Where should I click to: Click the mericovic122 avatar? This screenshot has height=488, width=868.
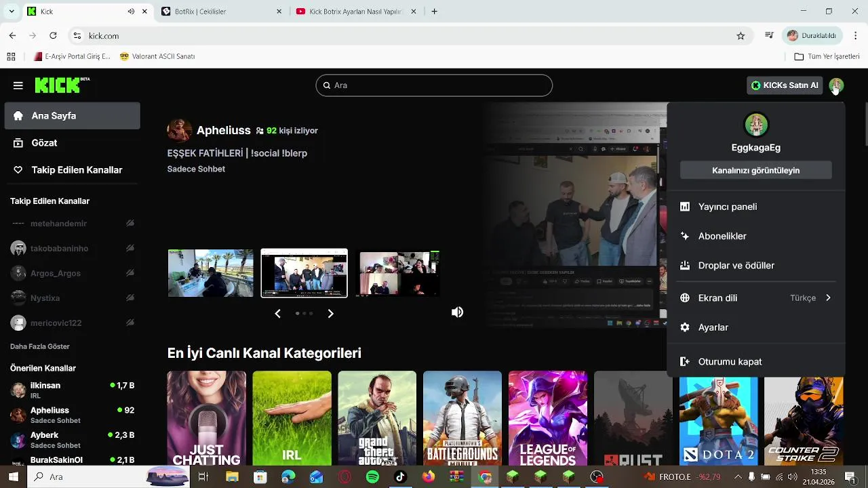tap(18, 323)
